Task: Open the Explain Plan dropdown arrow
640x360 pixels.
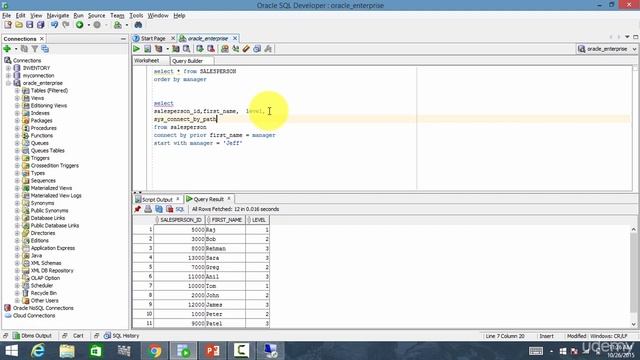Action: point(167,49)
